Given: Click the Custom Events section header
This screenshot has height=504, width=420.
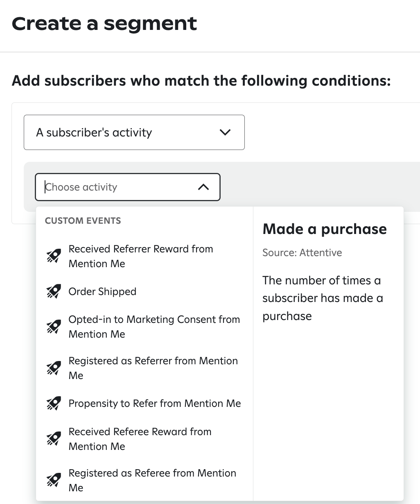Looking at the screenshot, I should [x=83, y=221].
